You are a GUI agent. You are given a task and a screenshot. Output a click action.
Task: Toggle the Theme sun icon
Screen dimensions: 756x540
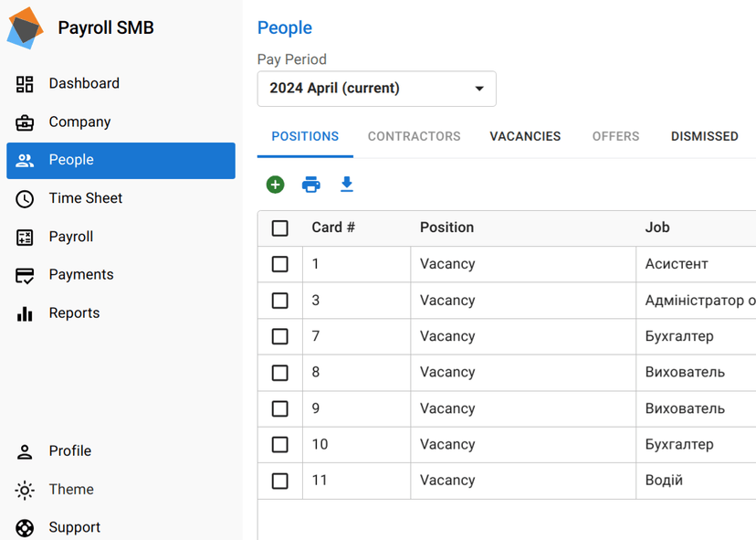26,490
